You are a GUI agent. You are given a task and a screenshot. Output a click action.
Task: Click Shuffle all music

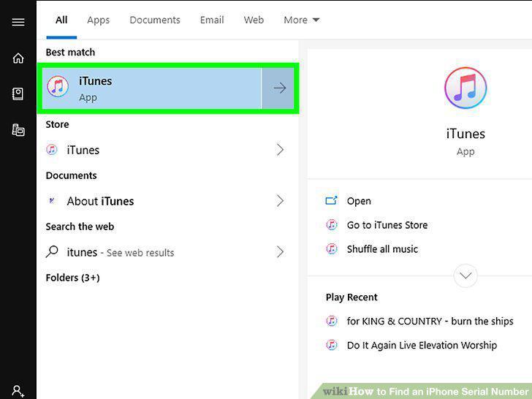[382, 249]
